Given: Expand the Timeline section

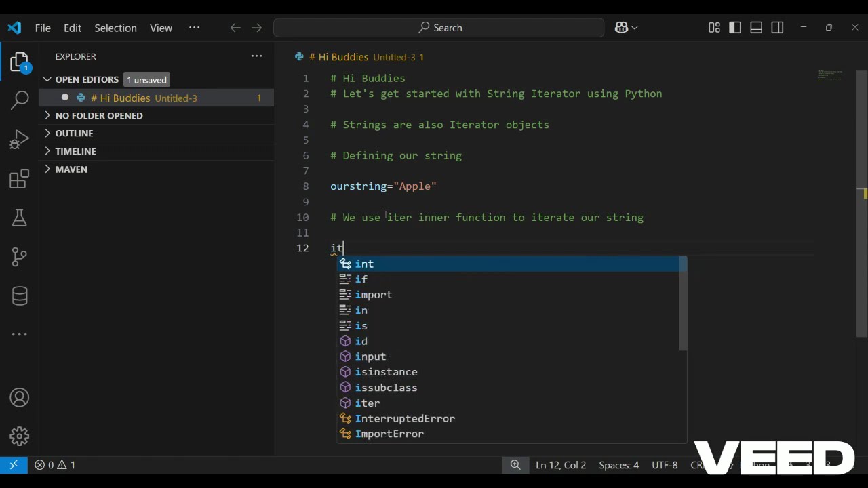Looking at the screenshot, I should pyautogui.click(x=75, y=151).
